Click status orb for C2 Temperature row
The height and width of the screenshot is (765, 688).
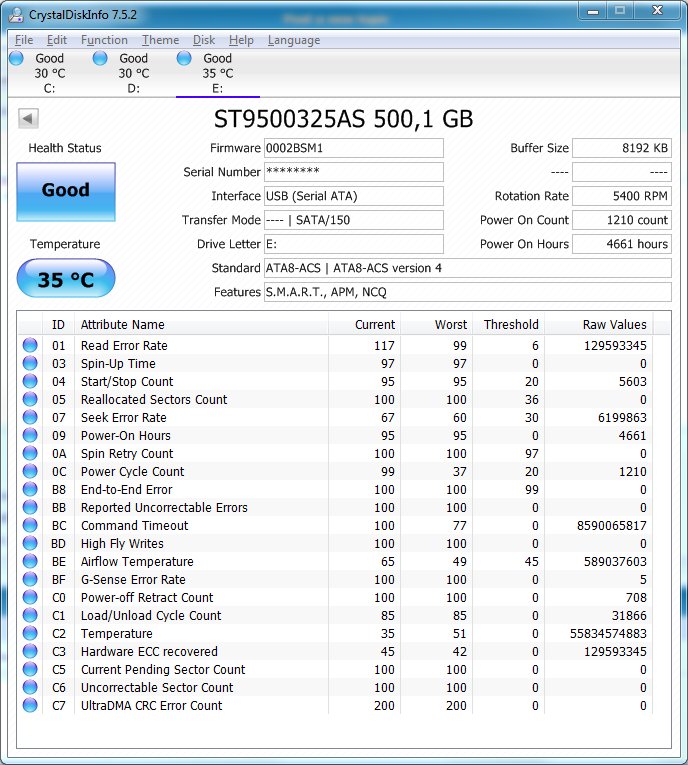tap(30, 633)
